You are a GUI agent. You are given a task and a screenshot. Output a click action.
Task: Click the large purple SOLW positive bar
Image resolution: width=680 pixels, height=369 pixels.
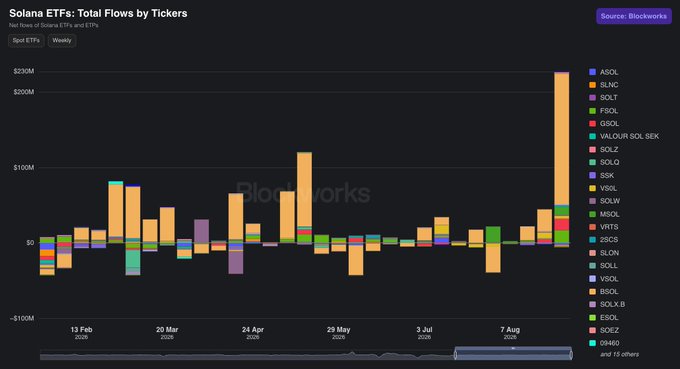point(201,231)
